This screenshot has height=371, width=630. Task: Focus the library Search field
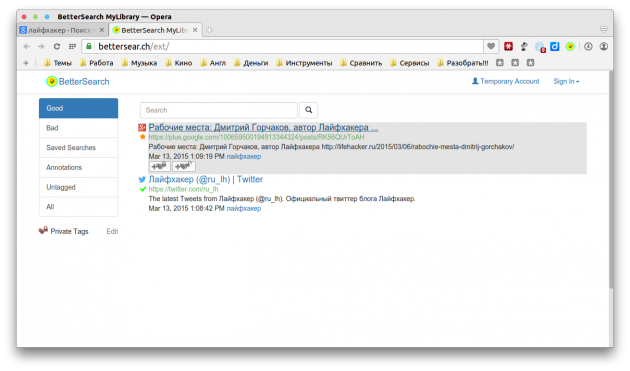tap(219, 110)
